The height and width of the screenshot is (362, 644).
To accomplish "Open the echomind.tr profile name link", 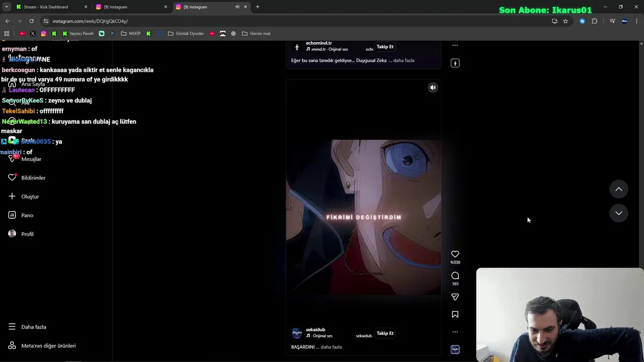I will point(319,43).
